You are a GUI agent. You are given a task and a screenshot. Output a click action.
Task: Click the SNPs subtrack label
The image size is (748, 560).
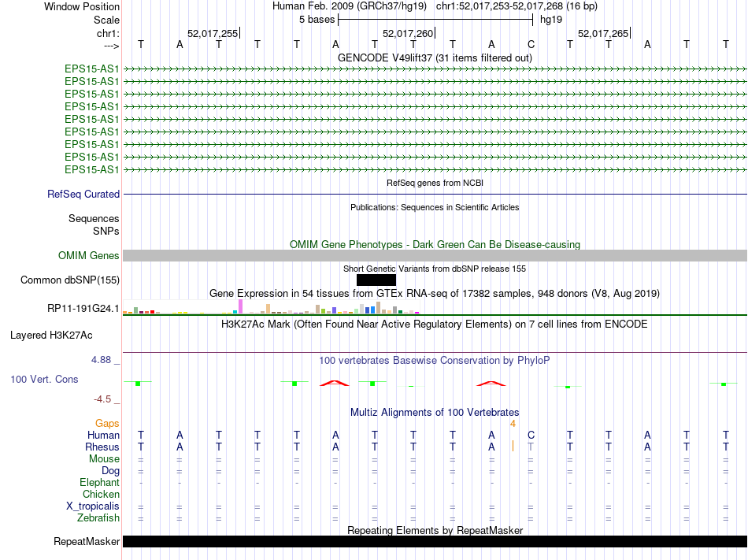pos(106,231)
